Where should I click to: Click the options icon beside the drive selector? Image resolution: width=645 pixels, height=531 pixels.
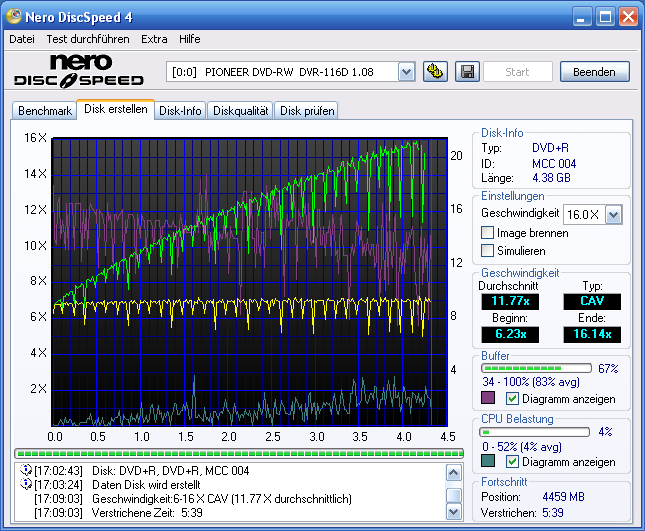click(435, 71)
